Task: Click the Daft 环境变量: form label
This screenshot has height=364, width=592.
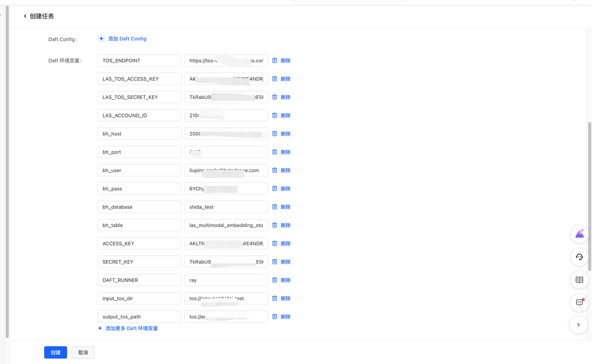Action: coord(65,61)
